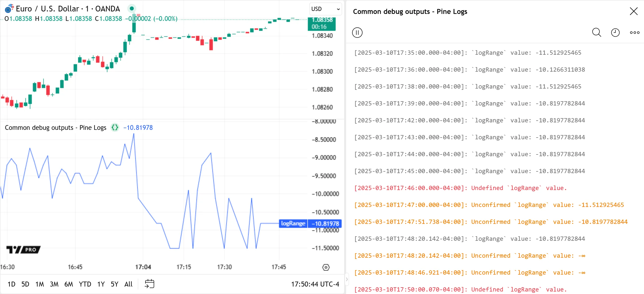Screen dimensions: 644x294
Task: Open chart settings gear icon
Action: [x=326, y=267]
